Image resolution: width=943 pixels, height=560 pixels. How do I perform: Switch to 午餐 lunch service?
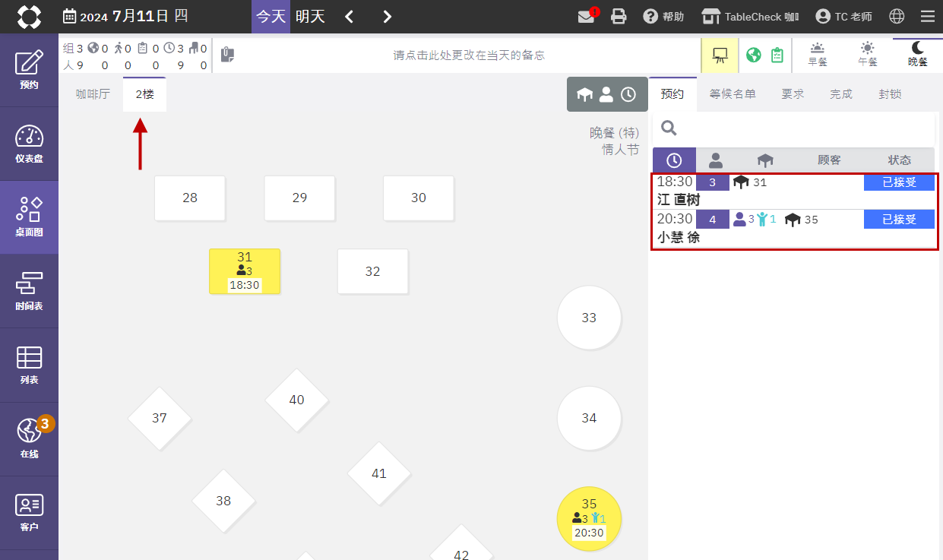(868, 55)
